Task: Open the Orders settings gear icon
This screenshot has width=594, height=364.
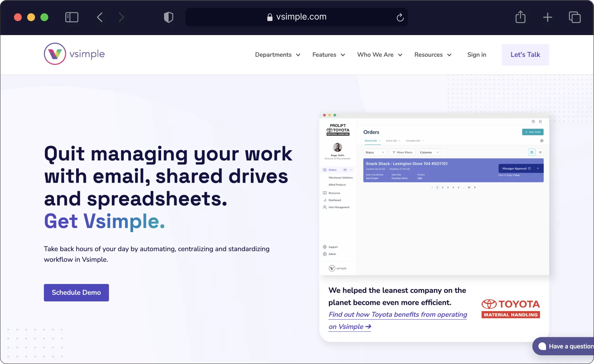Action: tap(542, 141)
